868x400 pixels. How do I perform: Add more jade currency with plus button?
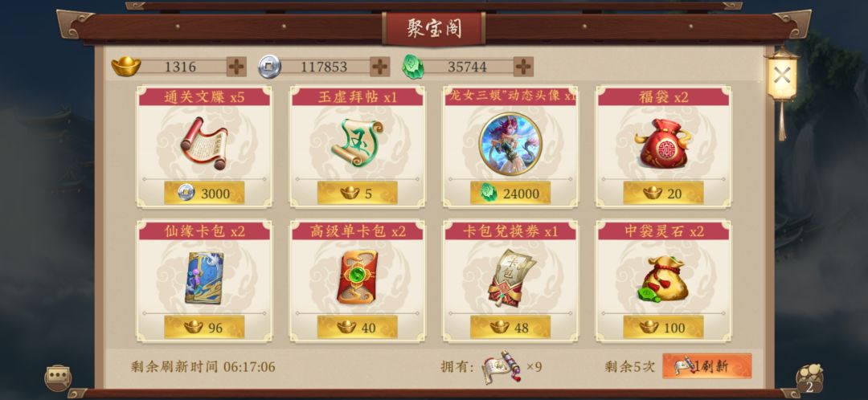point(523,67)
